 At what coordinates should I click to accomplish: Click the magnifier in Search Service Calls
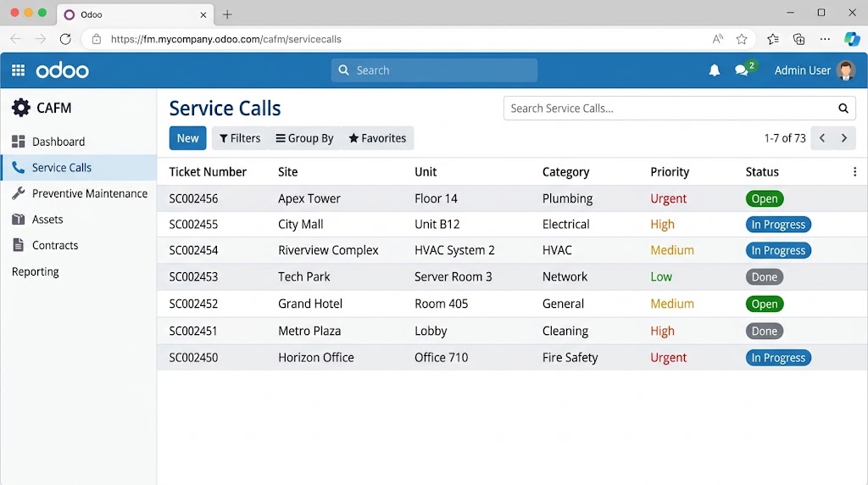(843, 109)
